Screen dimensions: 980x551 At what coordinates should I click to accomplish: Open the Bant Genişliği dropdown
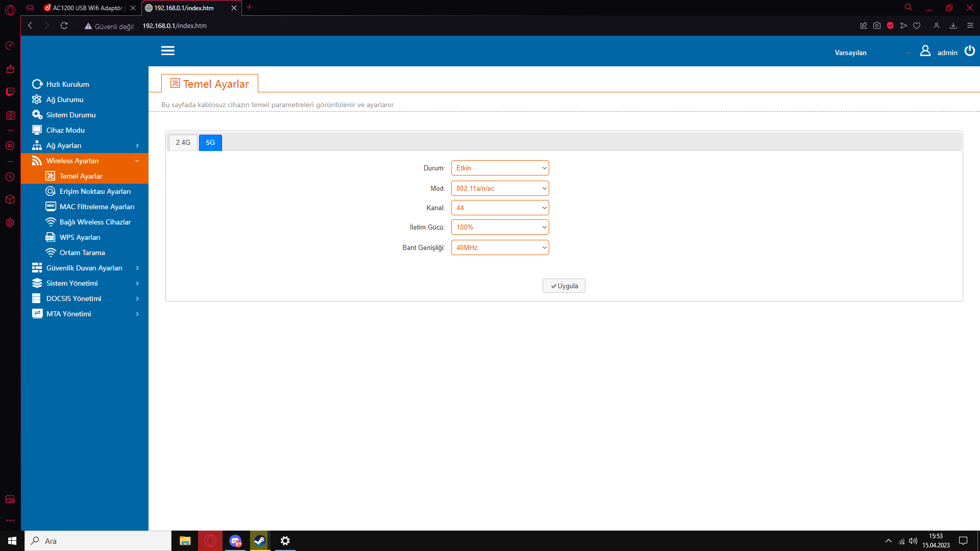coord(500,247)
